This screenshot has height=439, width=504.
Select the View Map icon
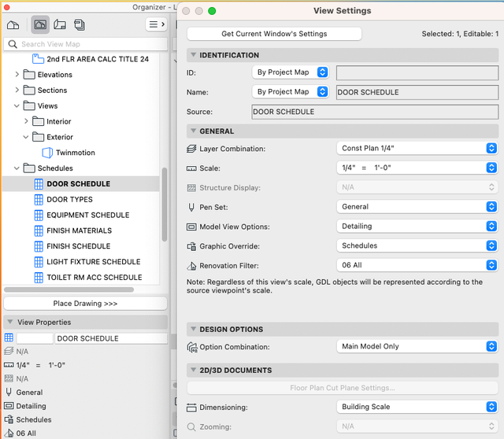pos(39,24)
